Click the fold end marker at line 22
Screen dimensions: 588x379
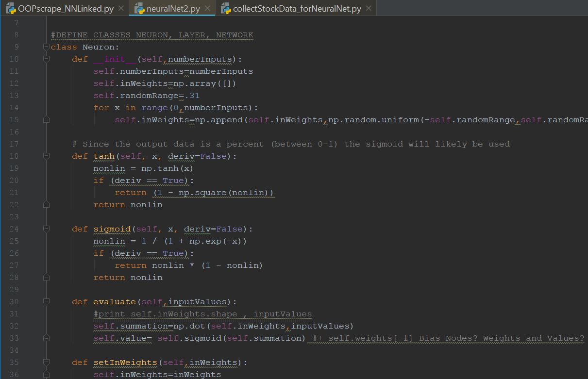(46, 205)
